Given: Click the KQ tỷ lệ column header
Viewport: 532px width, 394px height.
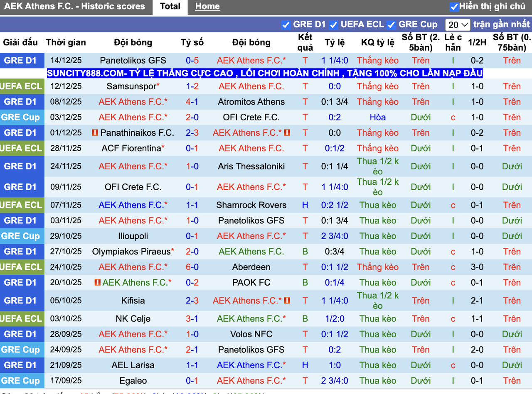Looking at the screenshot, I should [377, 42].
